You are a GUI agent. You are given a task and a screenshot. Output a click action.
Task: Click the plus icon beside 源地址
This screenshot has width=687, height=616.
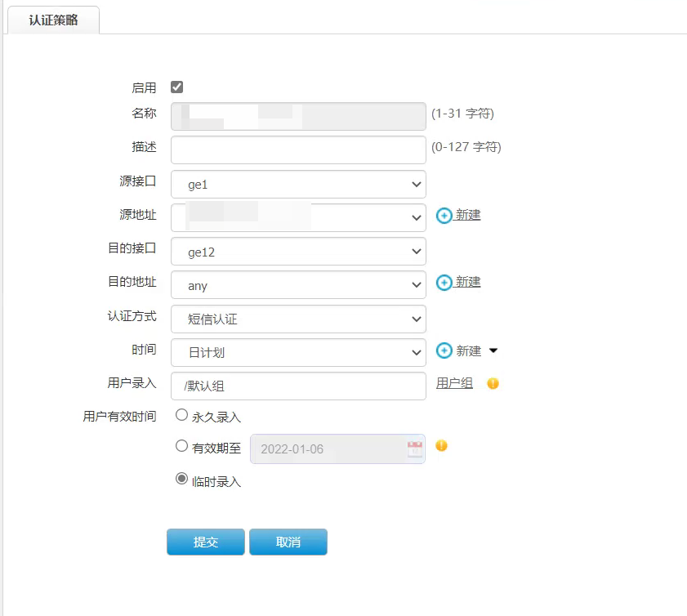[x=444, y=216]
